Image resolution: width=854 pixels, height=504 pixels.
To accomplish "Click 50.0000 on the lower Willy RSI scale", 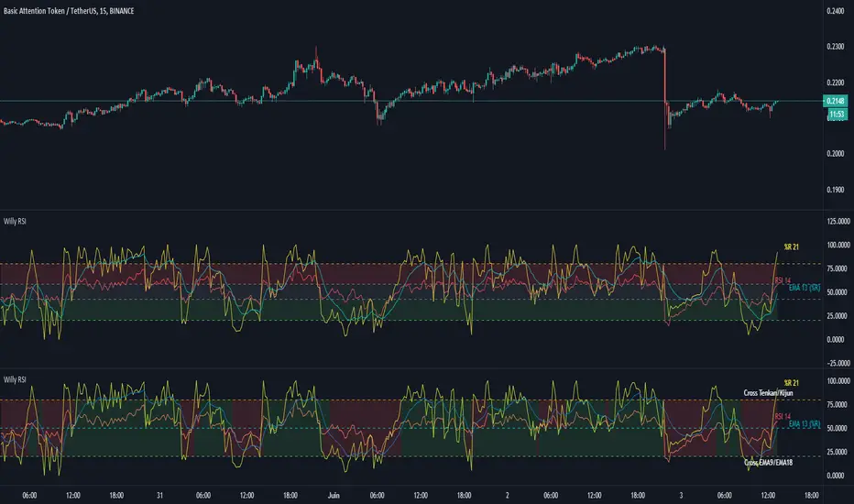I will point(838,428).
